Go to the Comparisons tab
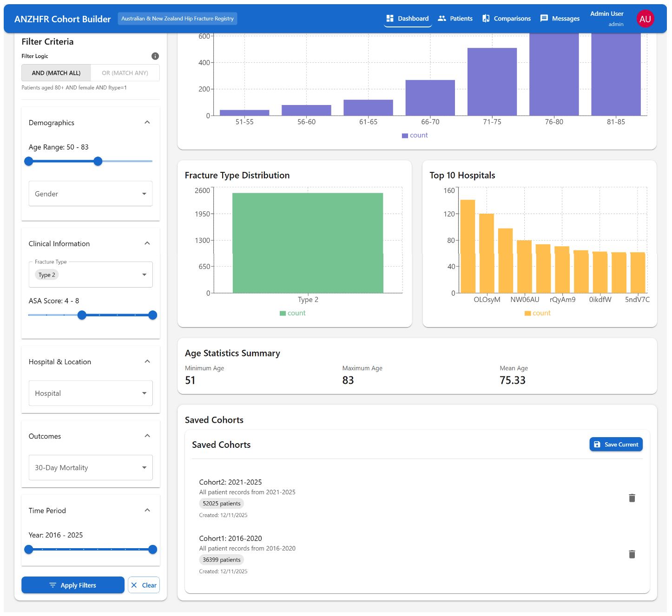672x616 pixels. (507, 19)
